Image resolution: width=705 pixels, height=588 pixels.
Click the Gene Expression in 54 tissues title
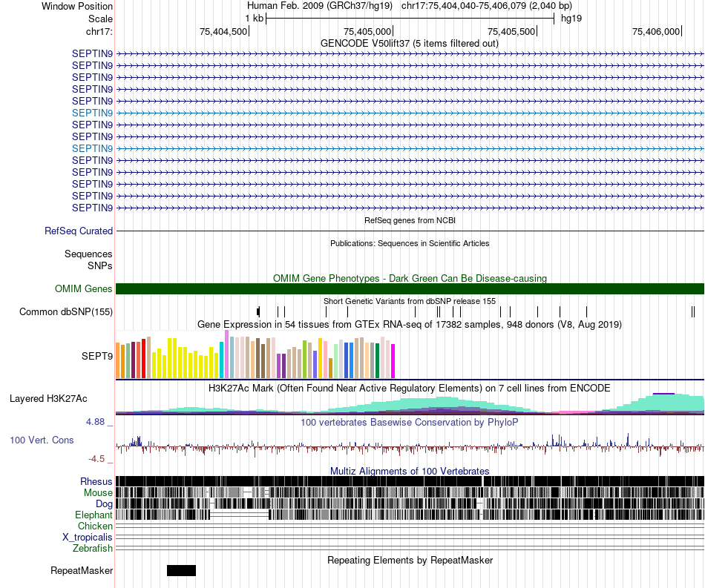tap(410, 324)
